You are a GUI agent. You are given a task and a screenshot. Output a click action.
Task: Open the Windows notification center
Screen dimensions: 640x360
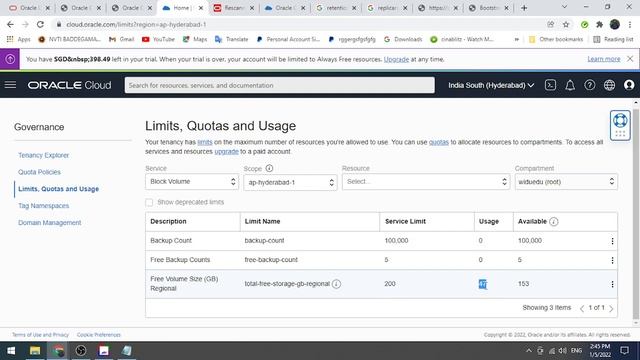[x=624, y=351]
